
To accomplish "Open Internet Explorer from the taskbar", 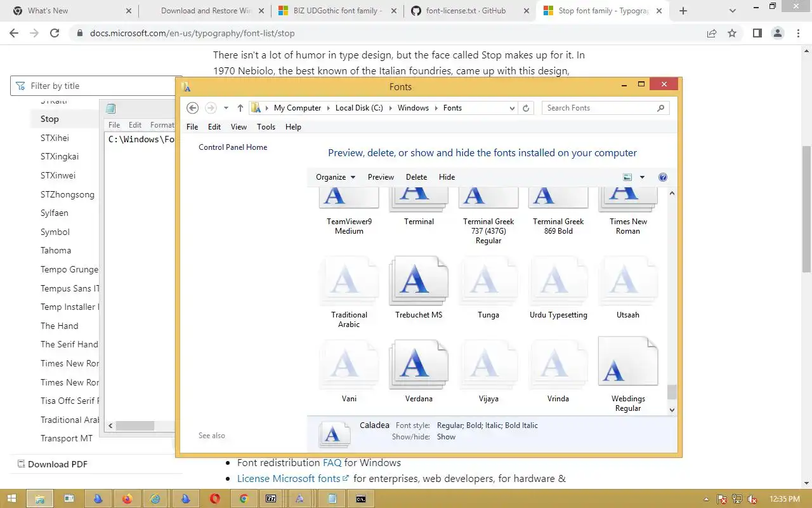I will (155, 498).
